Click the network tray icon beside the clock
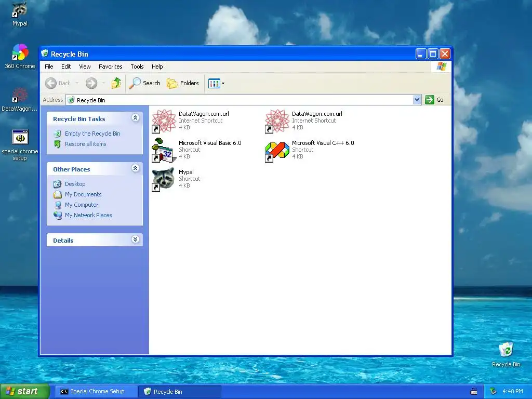 pyautogui.click(x=493, y=391)
